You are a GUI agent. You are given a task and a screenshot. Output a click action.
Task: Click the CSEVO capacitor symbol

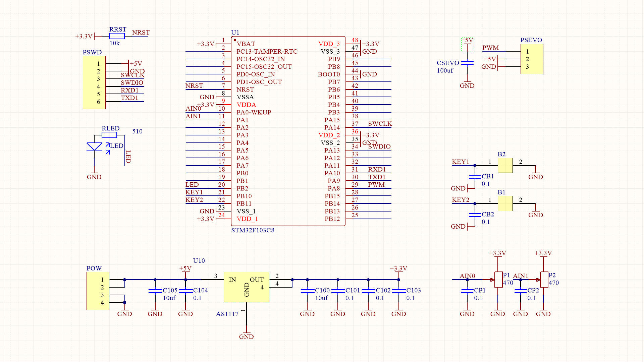click(x=467, y=63)
